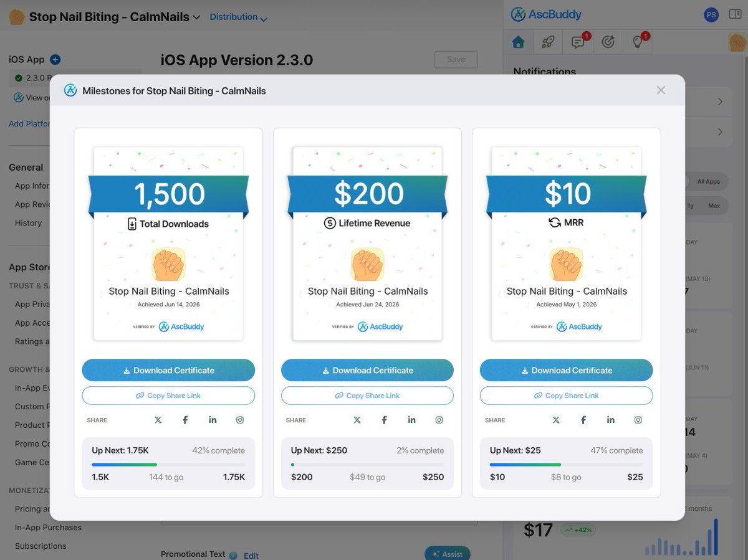Copy share link for Total Downloads milestone
748x560 pixels.
pyautogui.click(x=168, y=396)
